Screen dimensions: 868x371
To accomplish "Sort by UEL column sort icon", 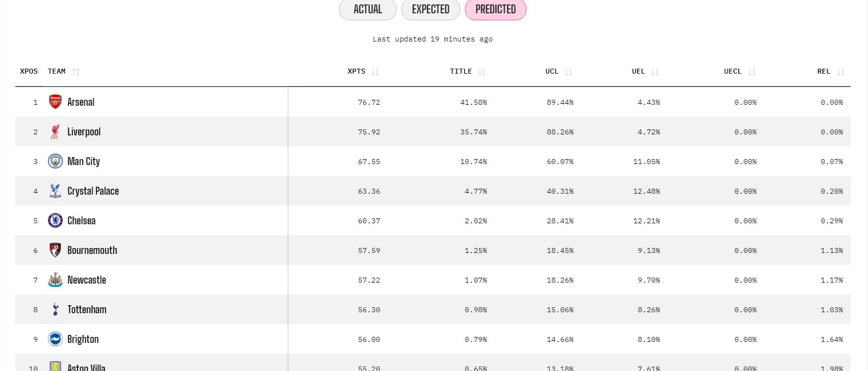I will 655,72.
